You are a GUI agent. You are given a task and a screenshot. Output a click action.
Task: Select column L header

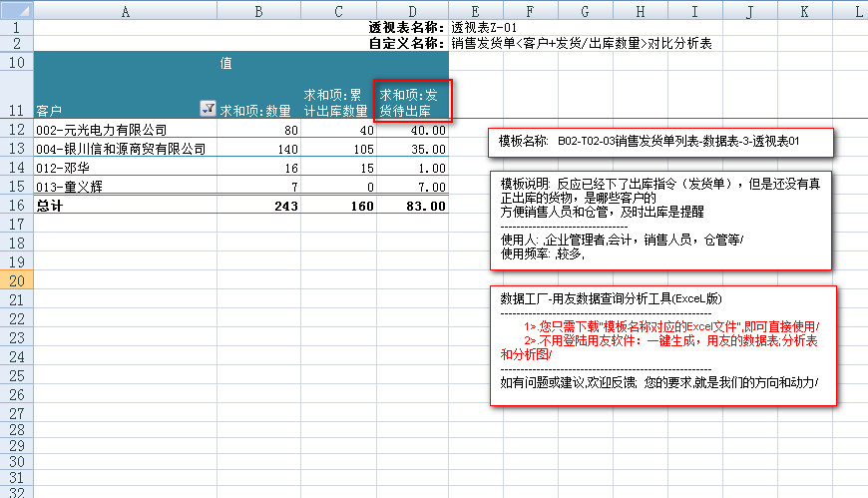pos(856,10)
